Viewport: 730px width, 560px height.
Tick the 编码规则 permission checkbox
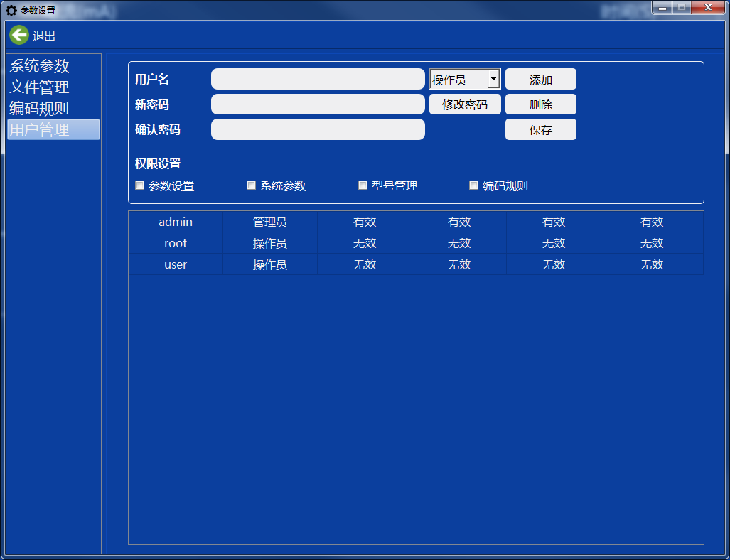pyautogui.click(x=473, y=185)
